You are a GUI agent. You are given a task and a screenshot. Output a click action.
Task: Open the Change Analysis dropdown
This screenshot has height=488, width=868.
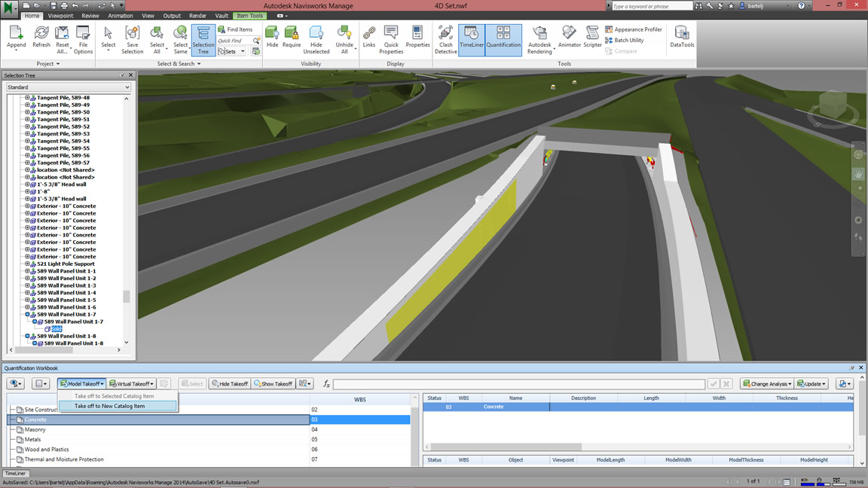pos(767,383)
